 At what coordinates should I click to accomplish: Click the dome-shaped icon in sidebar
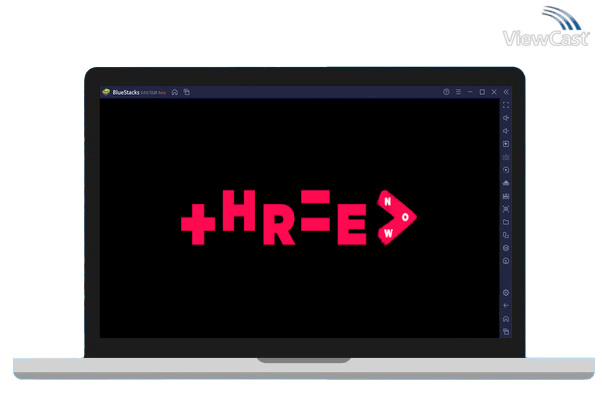(506, 183)
